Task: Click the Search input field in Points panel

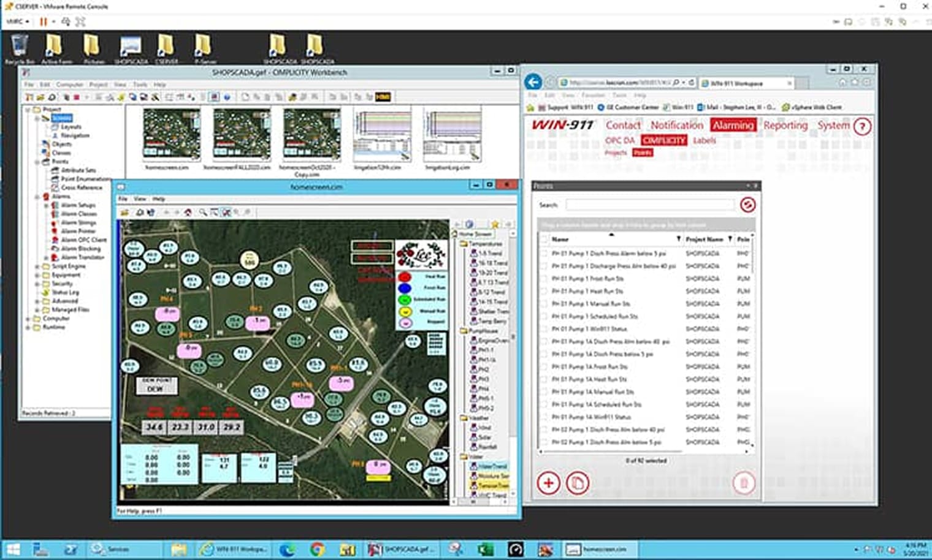Action: coord(649,205)
